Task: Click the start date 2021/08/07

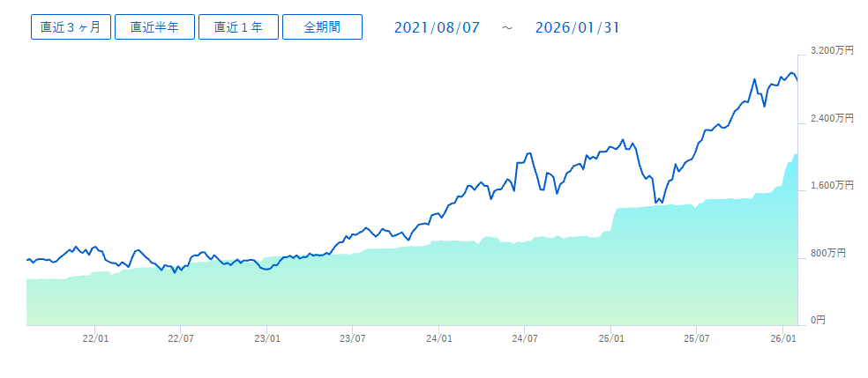Action: point(437,27)
